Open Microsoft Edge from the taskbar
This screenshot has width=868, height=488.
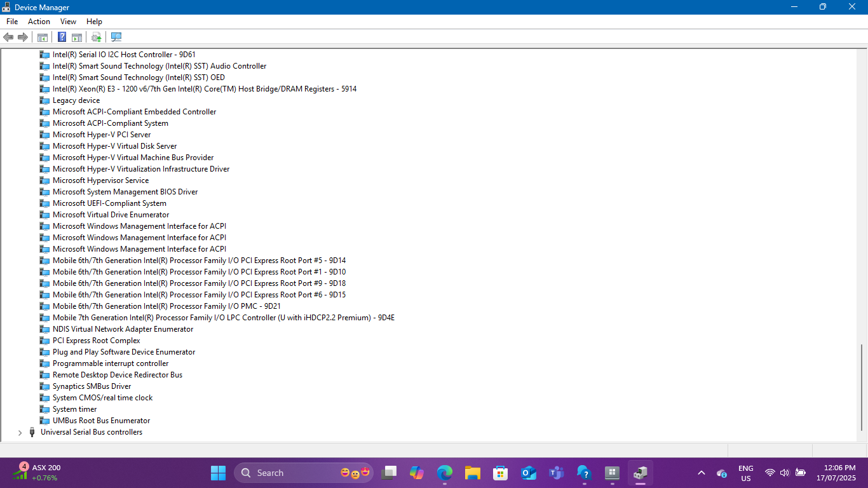pyautogui.click(x=445, y=473)
